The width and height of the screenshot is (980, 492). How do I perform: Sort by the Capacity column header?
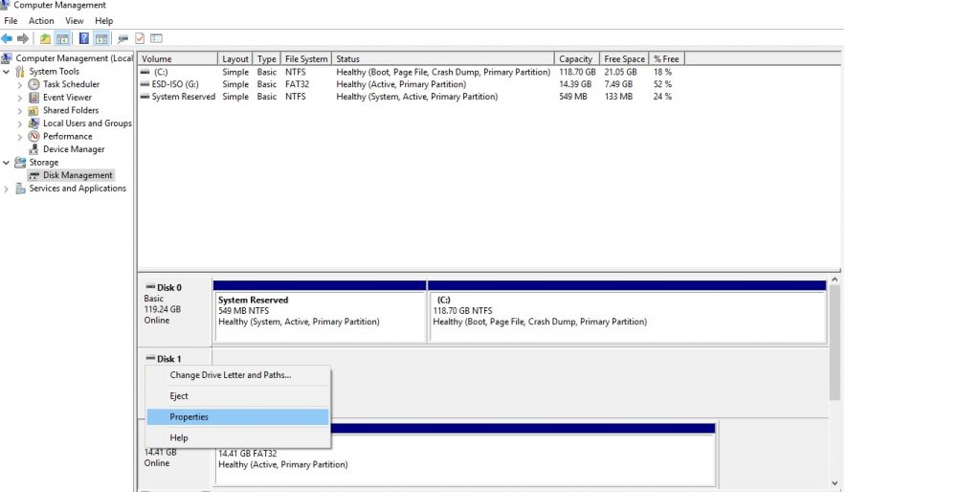(x=577, y=58)
